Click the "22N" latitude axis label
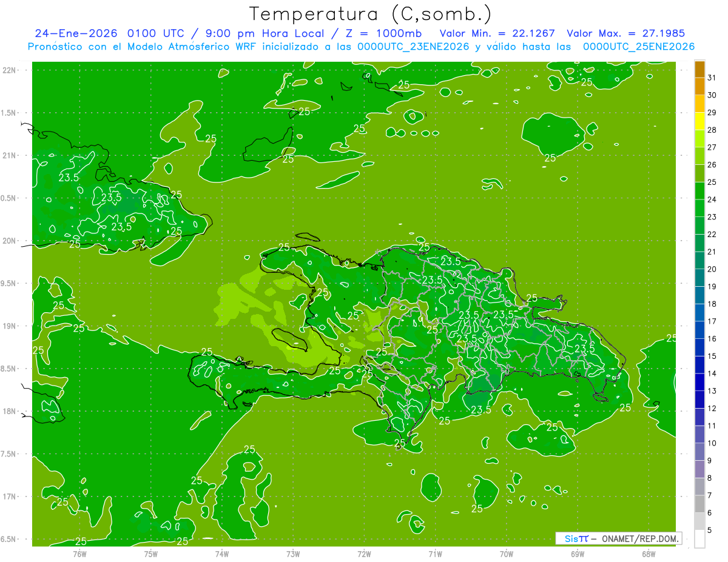 pyautogui.click(x=9, y=70)
